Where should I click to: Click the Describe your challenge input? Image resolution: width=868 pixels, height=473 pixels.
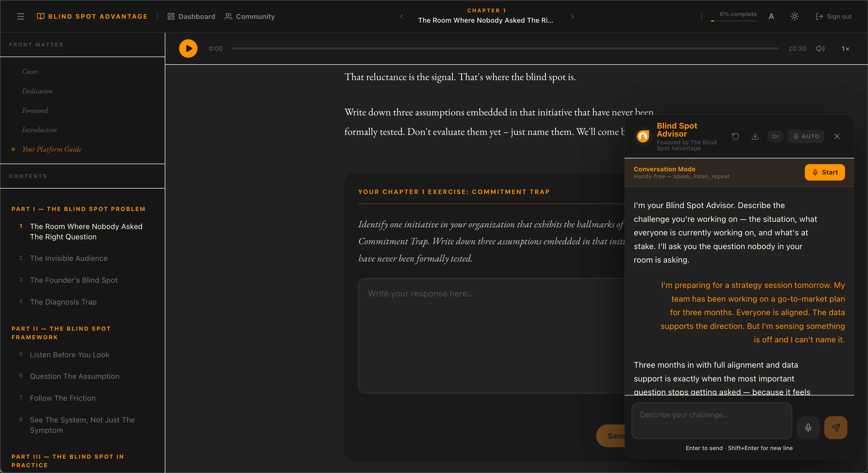click(712, 420)
